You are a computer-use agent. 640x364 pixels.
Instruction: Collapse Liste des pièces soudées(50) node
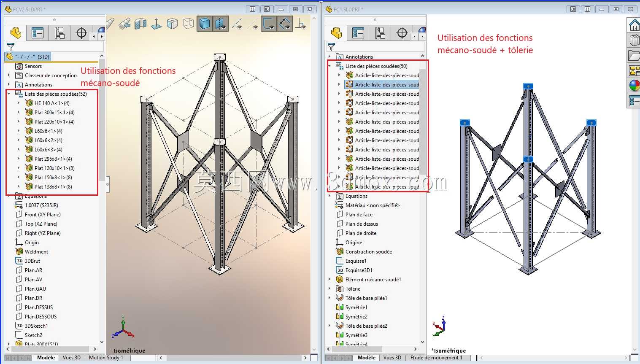pos(329,66)
